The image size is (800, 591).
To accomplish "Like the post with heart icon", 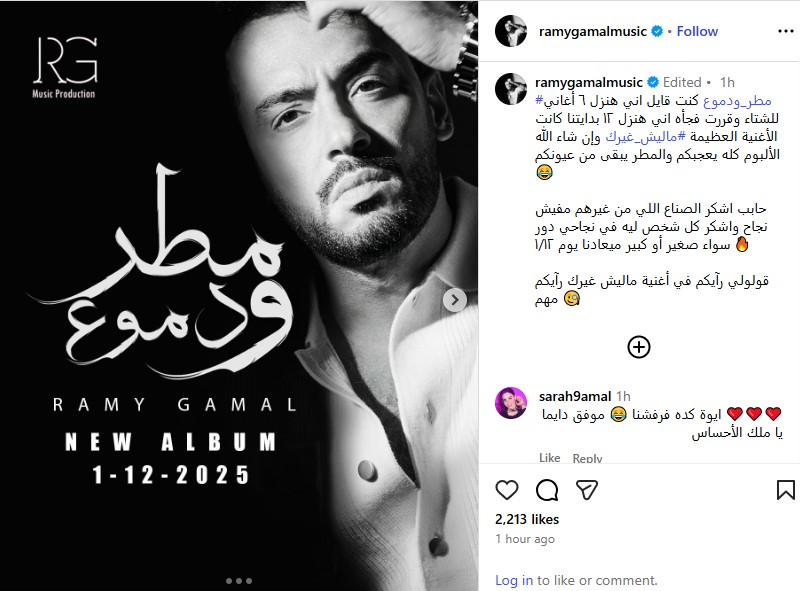I will [507, 490].
